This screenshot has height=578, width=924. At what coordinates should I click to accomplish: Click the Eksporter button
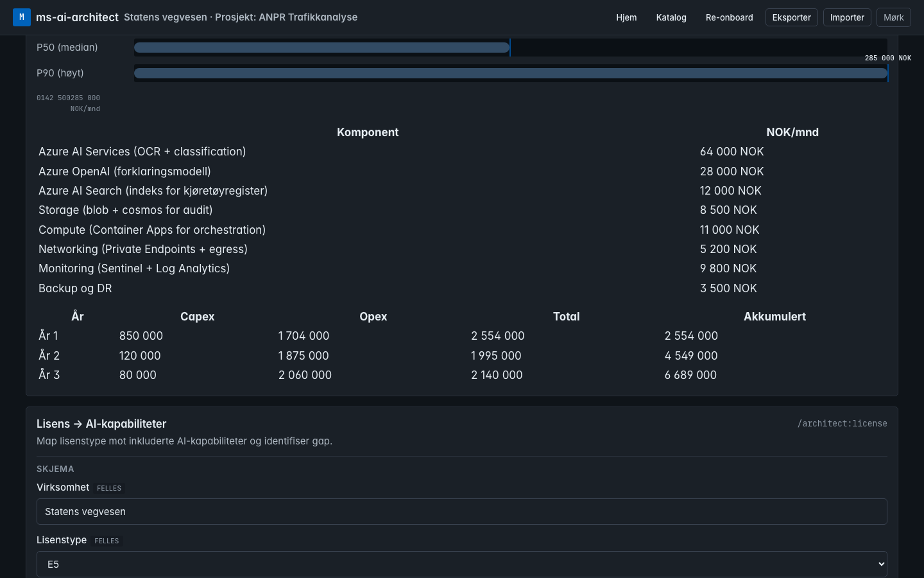point(792,17)
